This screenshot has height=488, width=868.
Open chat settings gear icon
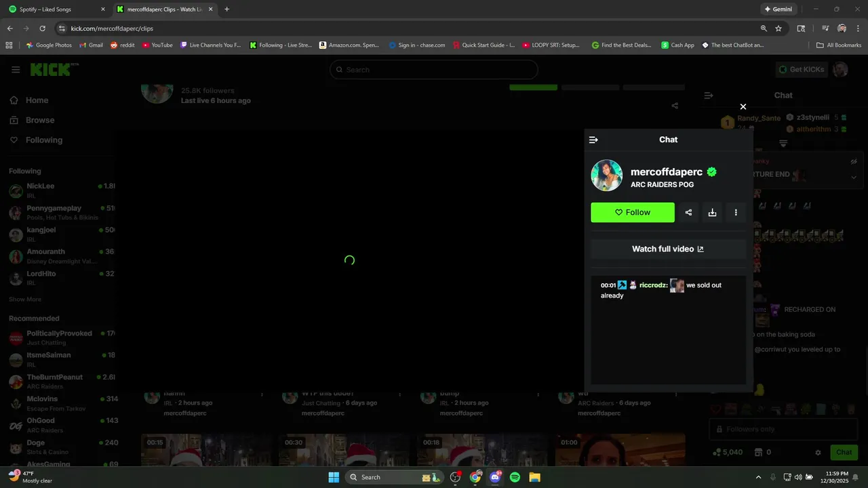(x=818, y=452)
